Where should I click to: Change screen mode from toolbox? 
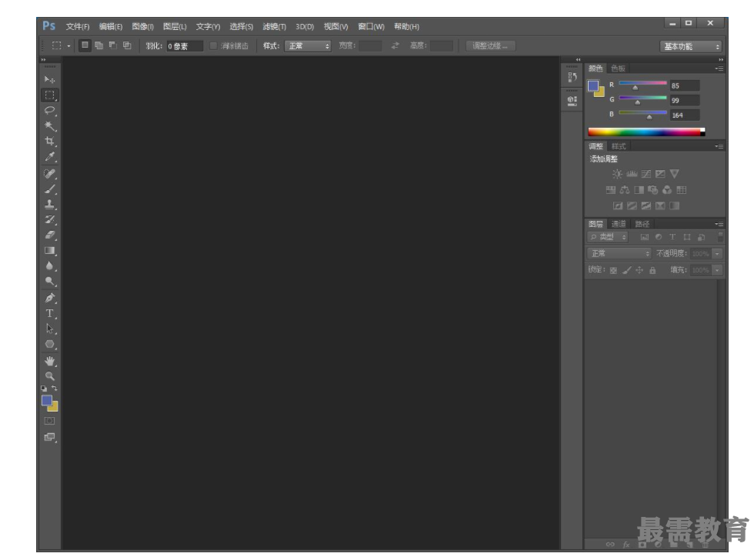[x=49, y=437]
